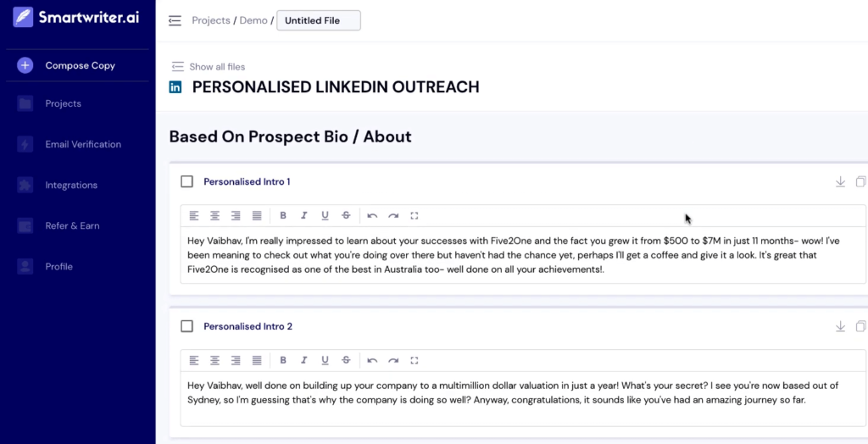The image size is (868, 444).
Task: Download Personalised Intro 1 text
Action: pos(840,181)
